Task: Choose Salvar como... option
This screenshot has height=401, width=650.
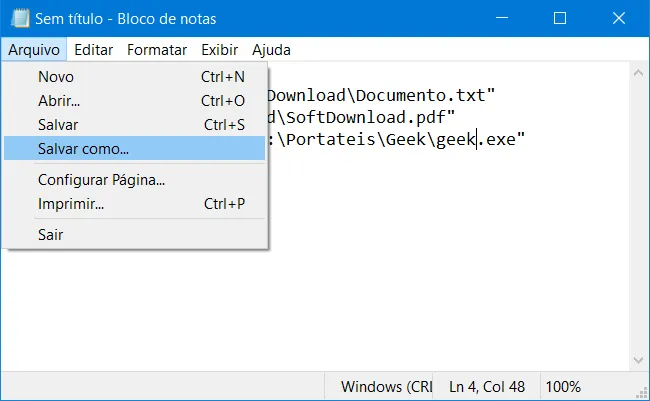Action: click(134, 148)
